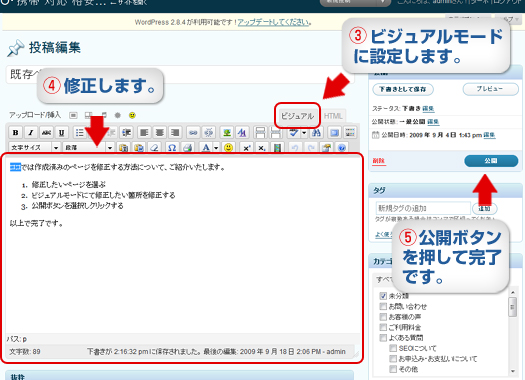Run the spellchecker toolbar icon
The image size is (525, 380).
[293, 133]
